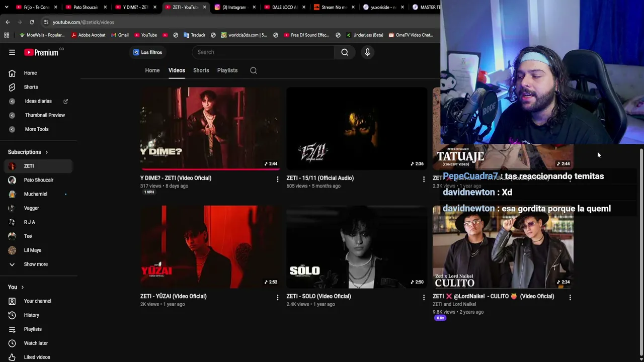The height and width of the screenshot is (362, 644).
Task: Open Teø subscription
Action: [39, 236]
